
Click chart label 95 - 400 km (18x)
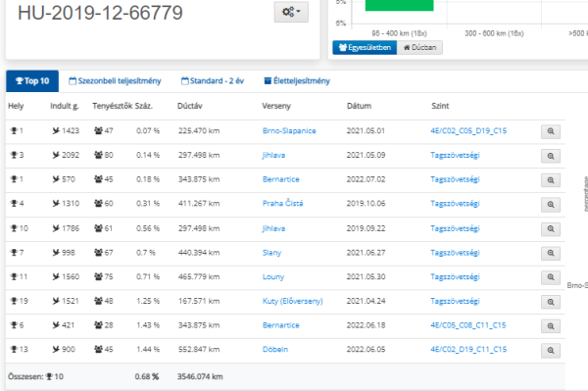400,33
